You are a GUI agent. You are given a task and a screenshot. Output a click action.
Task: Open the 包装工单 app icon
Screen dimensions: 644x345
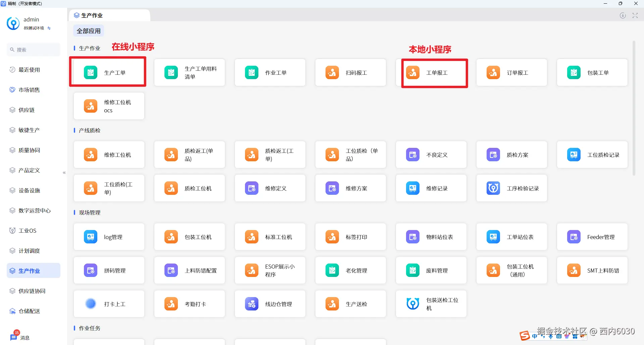coord(574,72)
